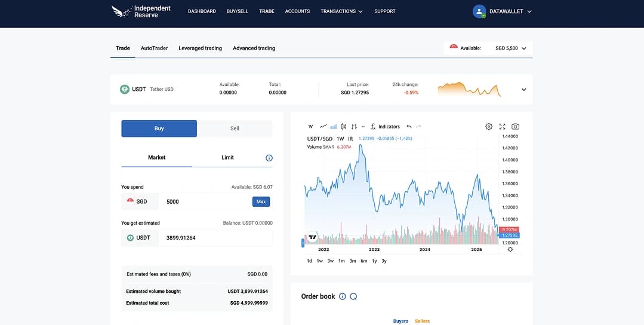The height and width of the screenshot is (325, 644).
Task: Show Buyers in order book
Action: click(x=400, y=321)
